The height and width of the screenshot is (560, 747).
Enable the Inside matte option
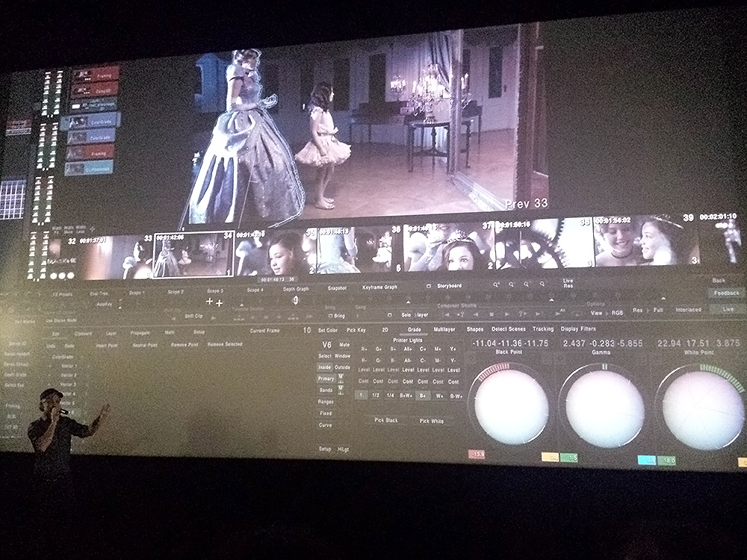[x=325, y=367]
